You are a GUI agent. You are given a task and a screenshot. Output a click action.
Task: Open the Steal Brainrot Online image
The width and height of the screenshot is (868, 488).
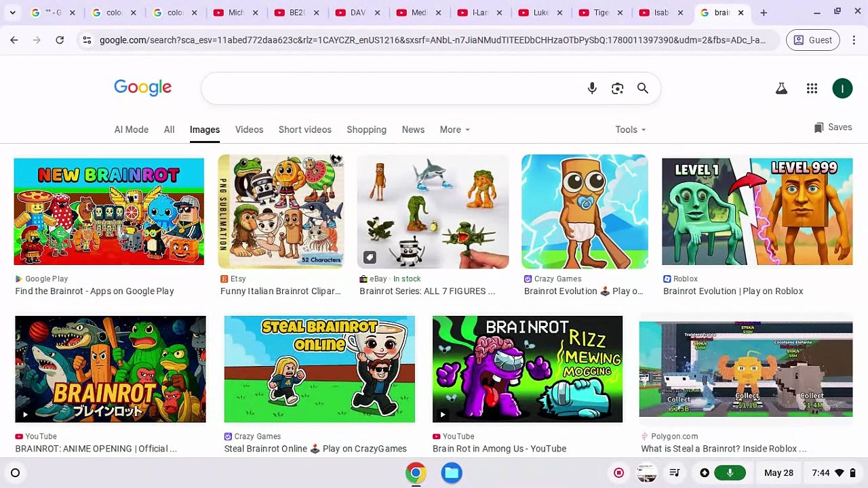coord(319,369)
